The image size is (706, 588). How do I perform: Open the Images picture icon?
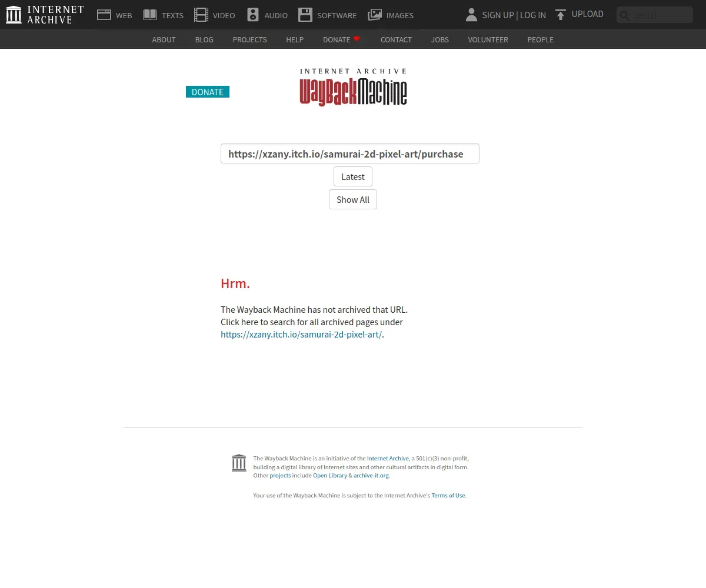coord(375,15)
